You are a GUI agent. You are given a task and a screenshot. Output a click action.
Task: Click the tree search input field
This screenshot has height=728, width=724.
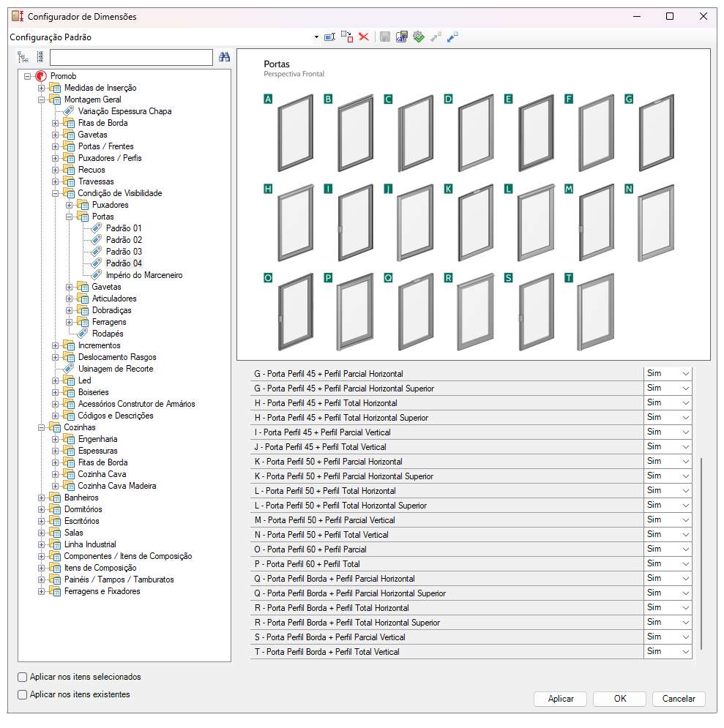point(132,58)
